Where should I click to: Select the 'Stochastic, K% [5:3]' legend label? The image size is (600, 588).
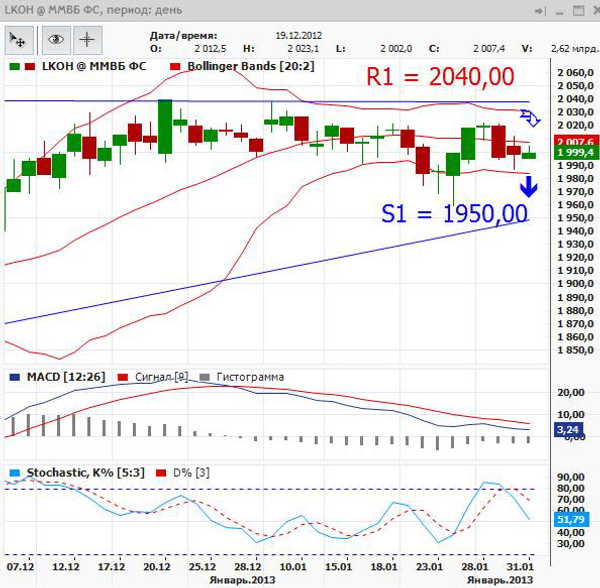tap(85, 473)
